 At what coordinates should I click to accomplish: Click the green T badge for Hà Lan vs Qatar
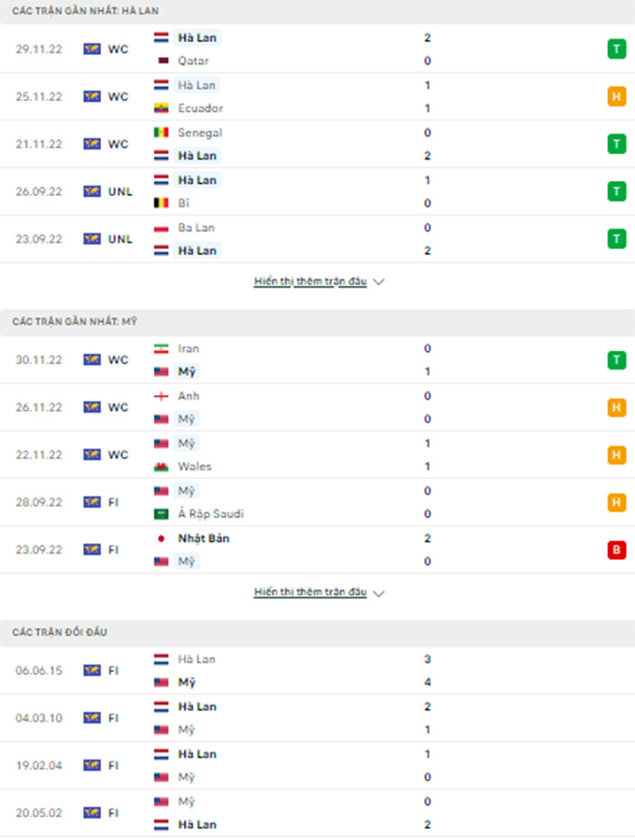(x=616, y=49)
